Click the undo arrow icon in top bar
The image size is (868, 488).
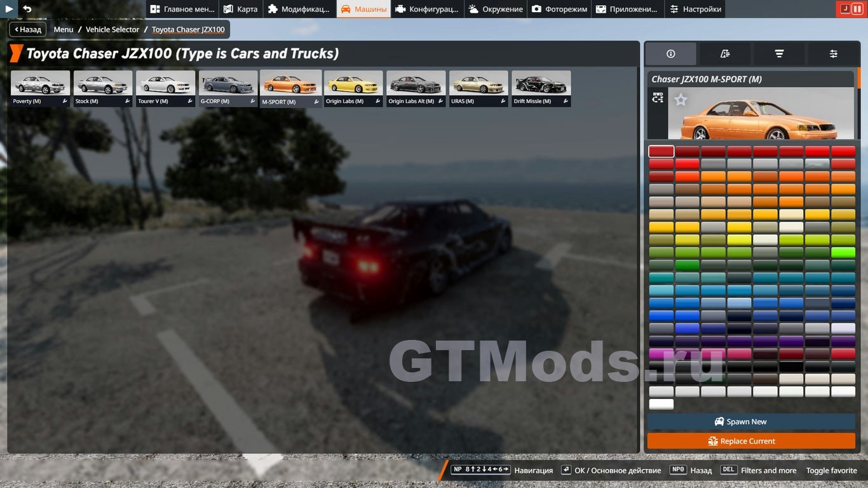pos(27,9)
